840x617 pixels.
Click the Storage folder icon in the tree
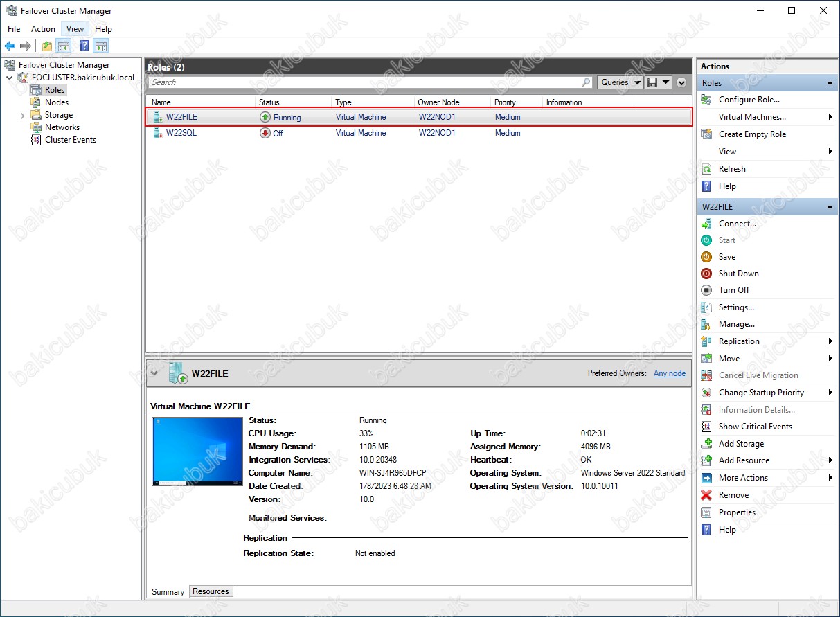(x=36, y=115)
